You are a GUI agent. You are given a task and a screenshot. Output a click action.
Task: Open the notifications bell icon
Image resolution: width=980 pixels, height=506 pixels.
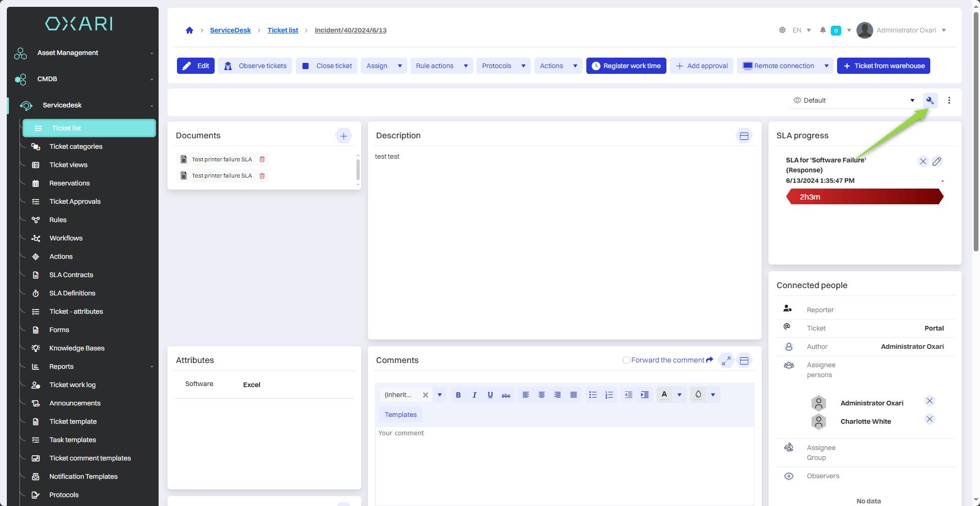(823, 30)
